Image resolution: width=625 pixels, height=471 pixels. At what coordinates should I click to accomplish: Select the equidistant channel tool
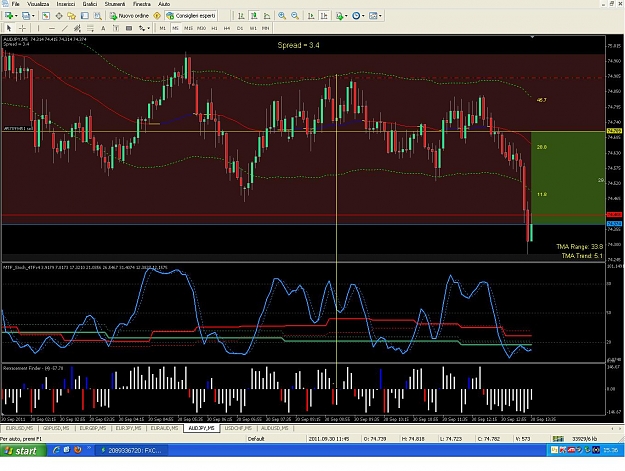pyautogui.click(x=77, y=28)
